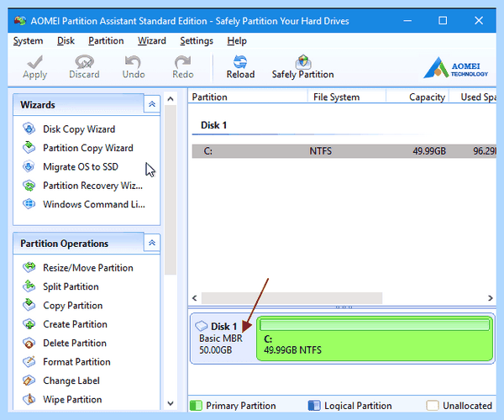
Task: Open the System menu
Action: tap(28, 41)
